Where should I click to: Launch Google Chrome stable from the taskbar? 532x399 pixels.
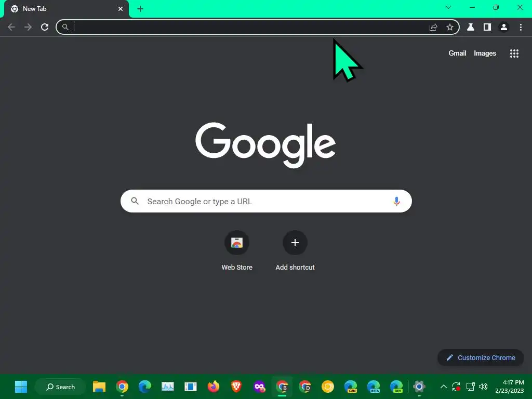[122, 387]
